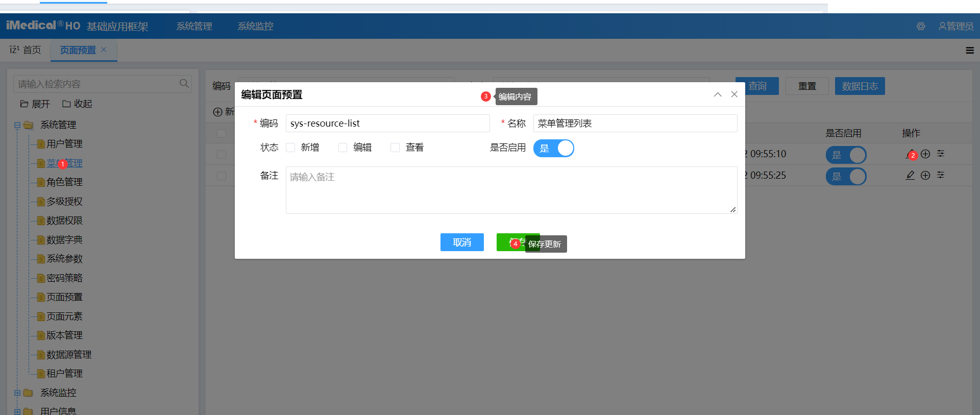Click the 收起 collapse-all icon
Viewport: 980px width, 415px height.
(x=66, y=104)
